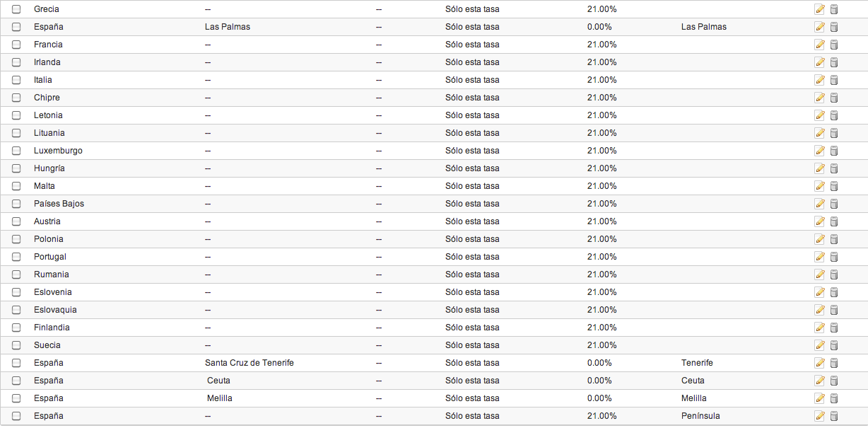Delete the Península tax rule row
The width and height of the screenshot is (868, 428).
(833, 416)
